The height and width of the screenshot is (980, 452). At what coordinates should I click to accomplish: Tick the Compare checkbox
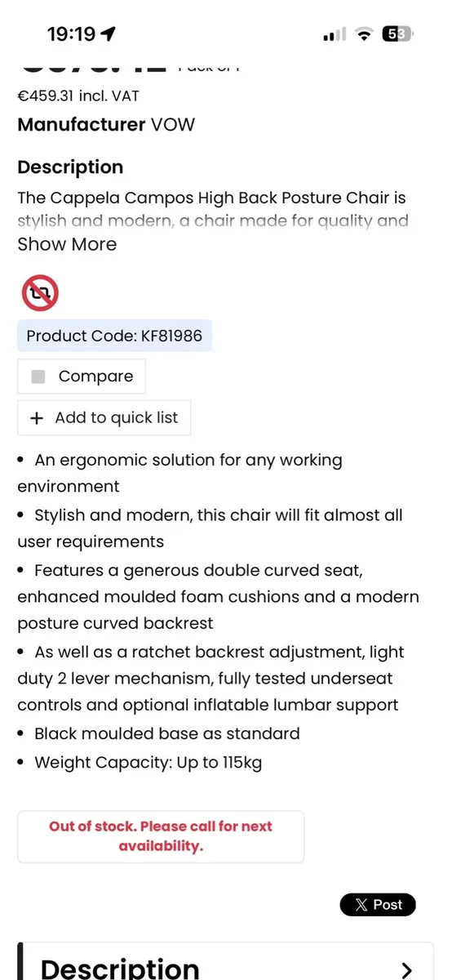tap(38, 376)
